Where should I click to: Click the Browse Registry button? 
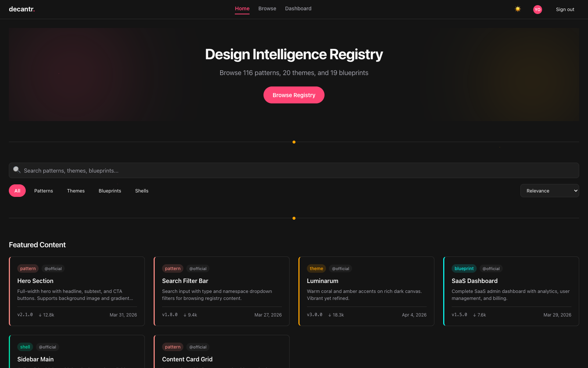point(294,95)
